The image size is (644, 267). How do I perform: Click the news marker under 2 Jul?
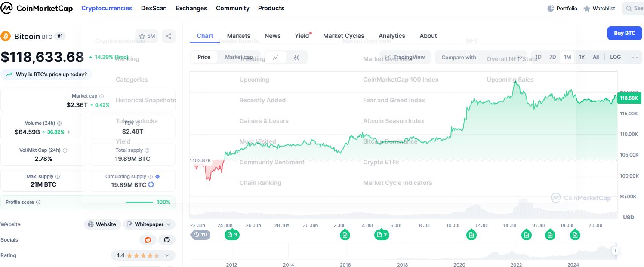click(345, 235)
